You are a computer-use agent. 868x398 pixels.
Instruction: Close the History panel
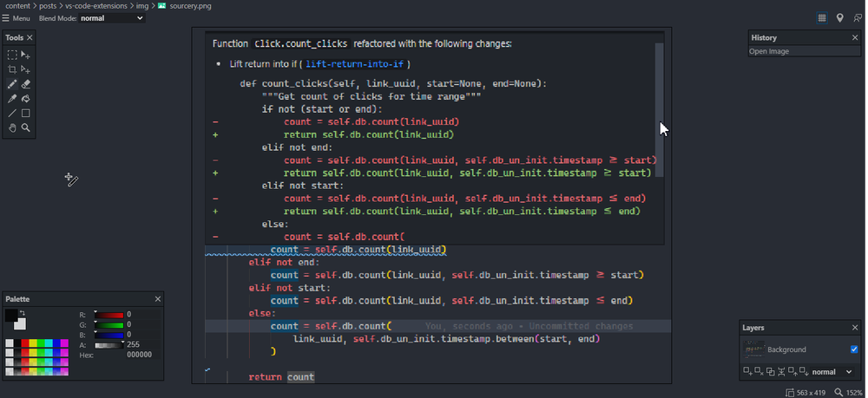coord(855,37)
